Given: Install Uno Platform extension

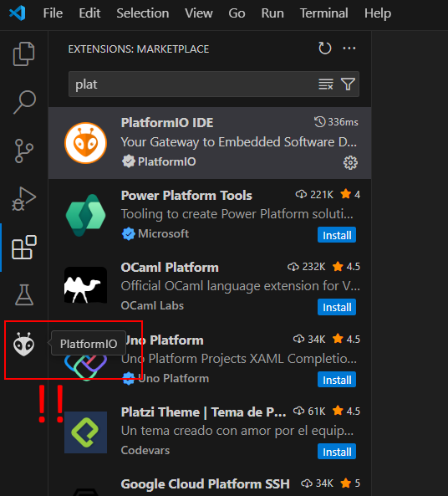Looking at the screenshot, I should (x=337, y=380).
